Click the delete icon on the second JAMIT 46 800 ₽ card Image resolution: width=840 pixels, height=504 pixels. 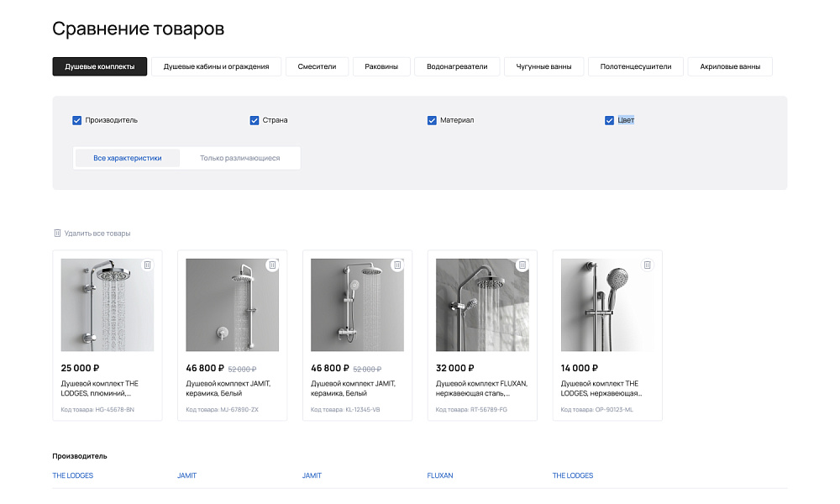[x=396, y=264]
